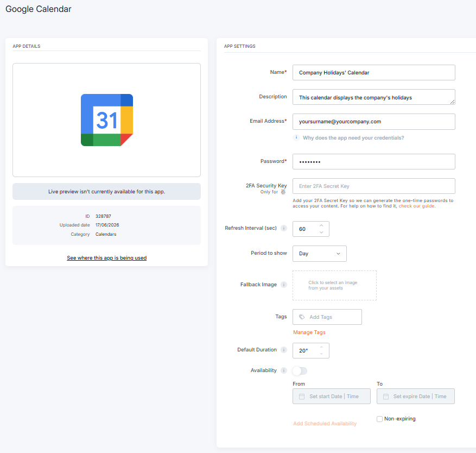Click Add Scheduled Availability
This screenshot has height=453, width=476.
325,424
